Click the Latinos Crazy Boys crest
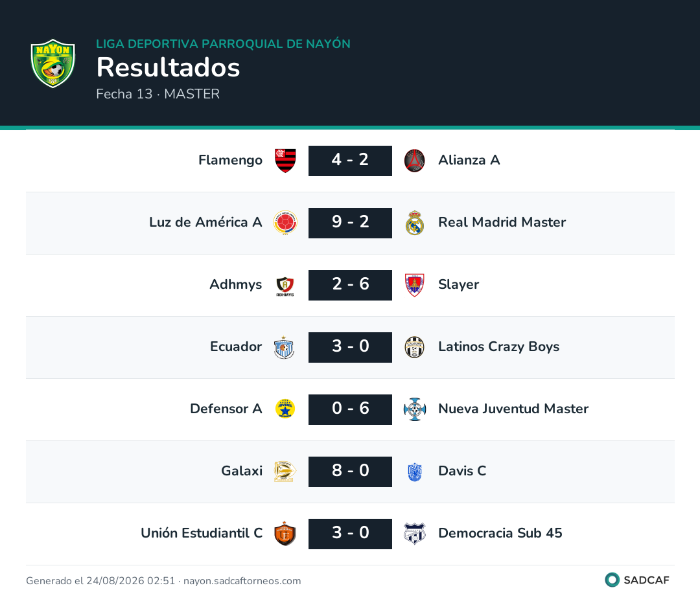700x614 pixels. click(x=414, y=347)
